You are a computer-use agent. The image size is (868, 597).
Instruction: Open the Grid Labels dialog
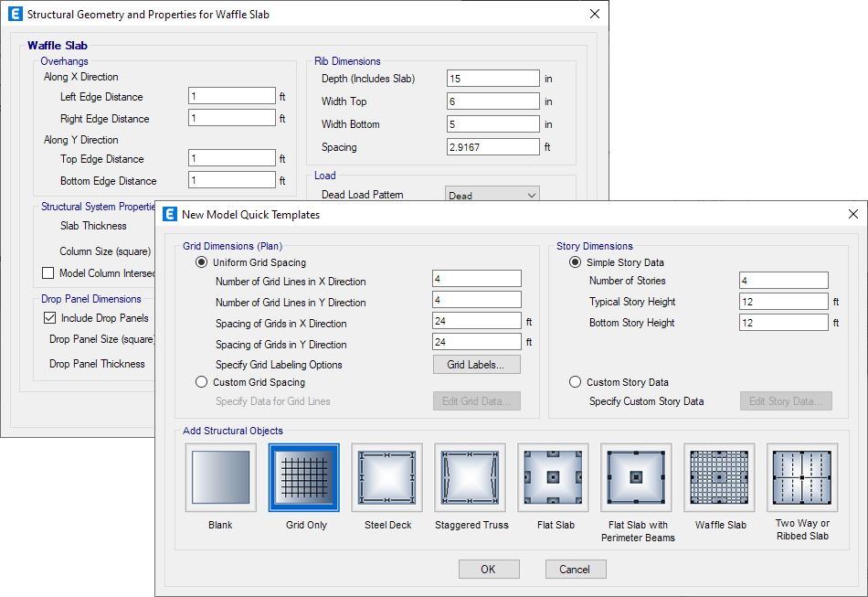click(x=476, y=364)
